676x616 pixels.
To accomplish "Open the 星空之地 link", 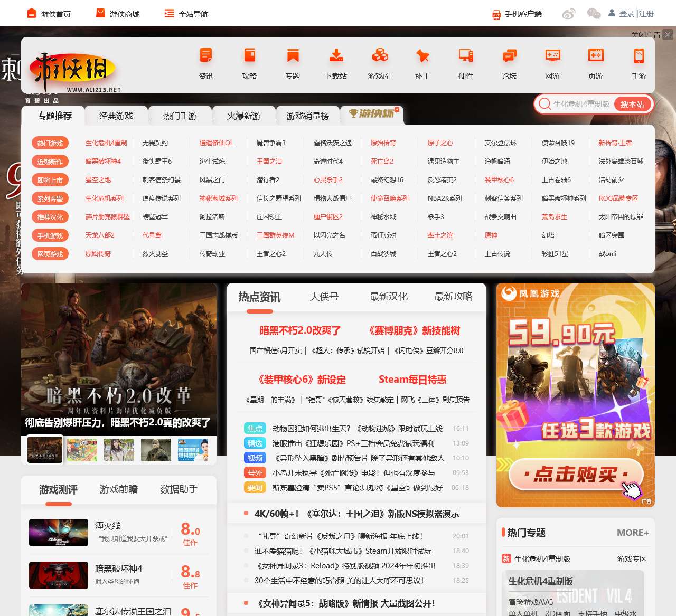I will coord(98,179).
